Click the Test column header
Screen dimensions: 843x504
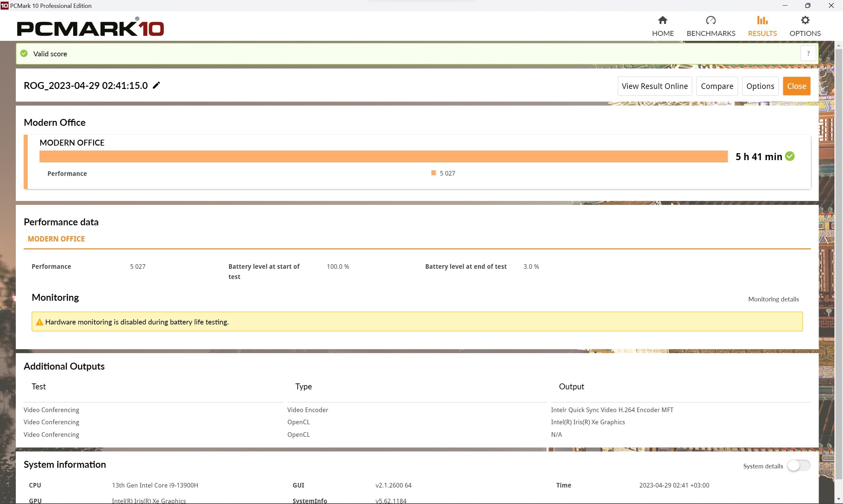point(39,386)
